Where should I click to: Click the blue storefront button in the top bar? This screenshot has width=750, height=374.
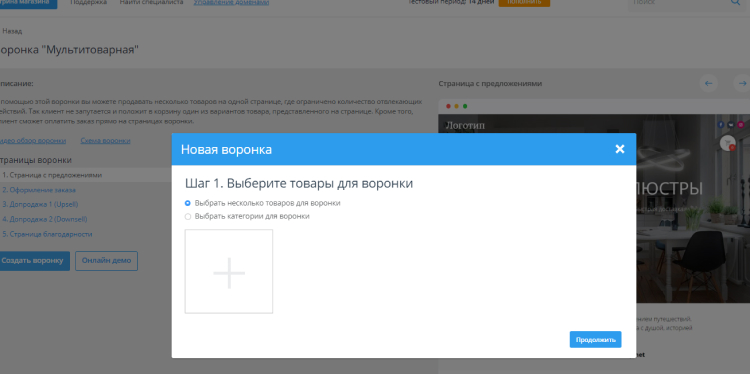point(28,3)
